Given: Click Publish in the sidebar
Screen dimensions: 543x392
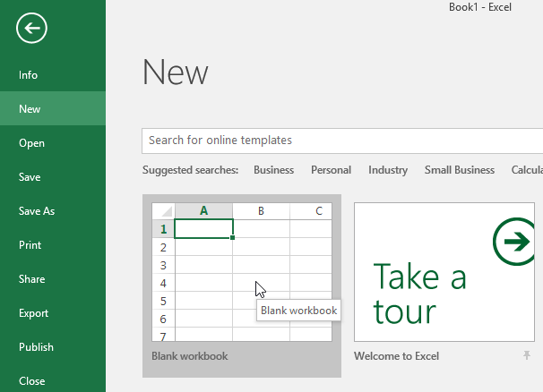Looking at the screenshot, I should (36, 347).
